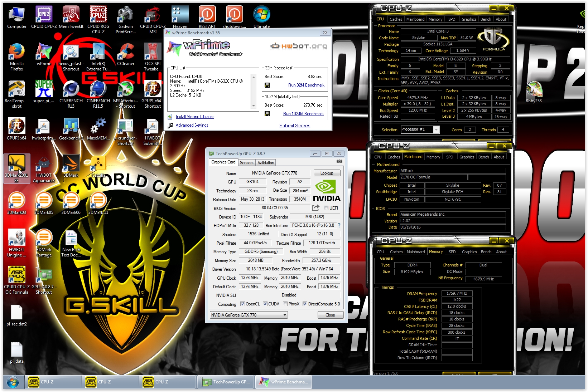Click Submit Scores link in wPrime

[295, 126]
